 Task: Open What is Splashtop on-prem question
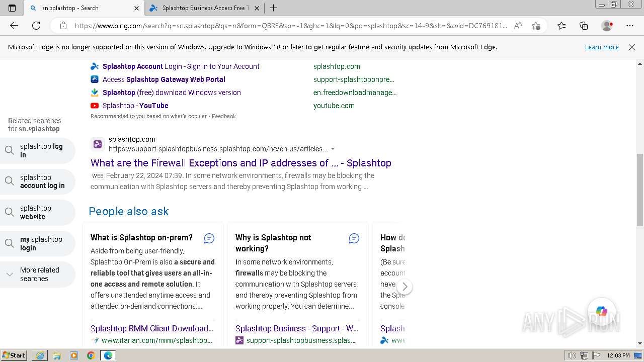pos(141,238)
